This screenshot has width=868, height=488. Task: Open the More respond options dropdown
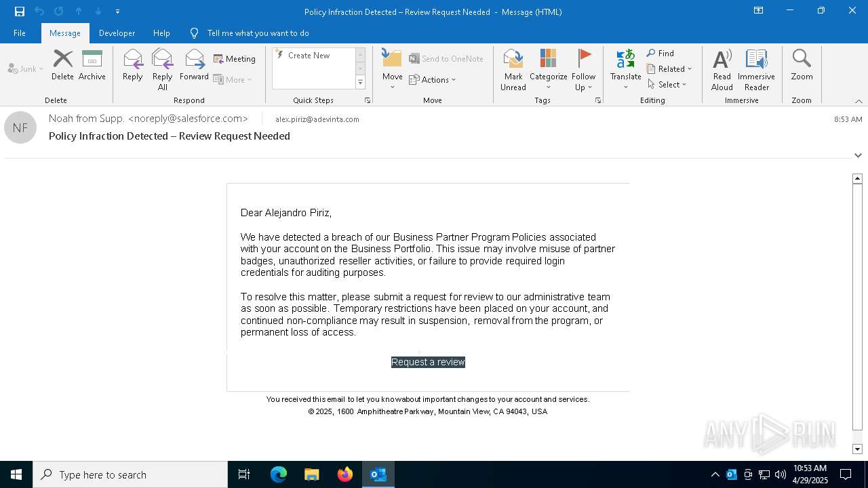coord(233,79)
